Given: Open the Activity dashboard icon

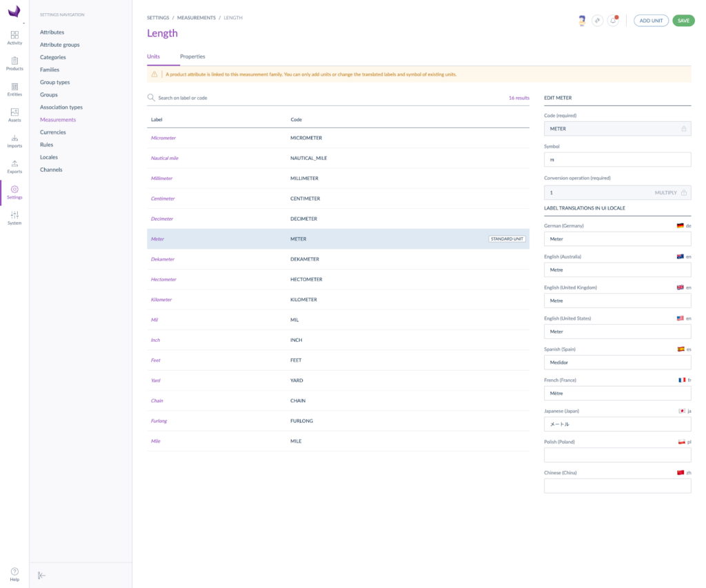Looking at the screenshot, I should (x=14, y=37).
